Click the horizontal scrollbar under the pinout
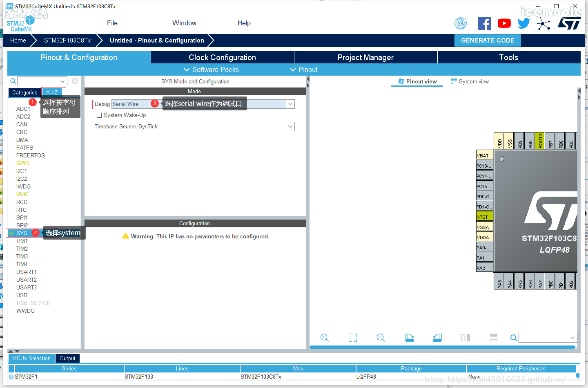 pyautogui.click(x=443, y=347)
